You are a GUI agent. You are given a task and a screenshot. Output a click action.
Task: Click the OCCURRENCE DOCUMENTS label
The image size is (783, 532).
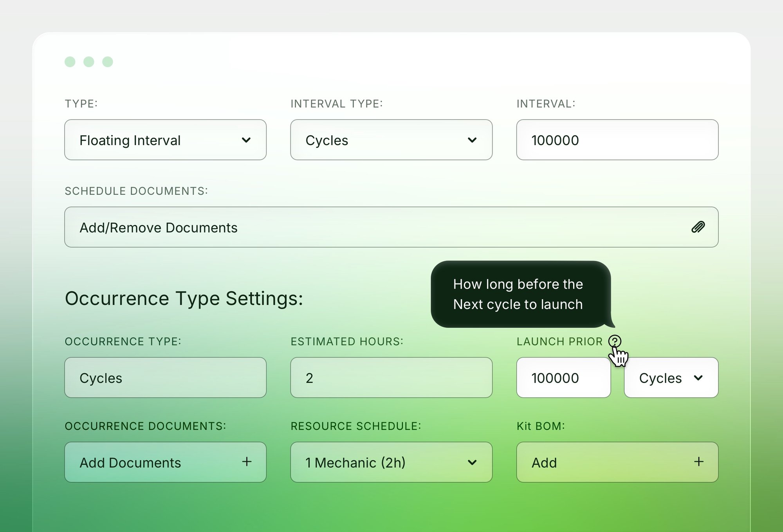(146, 426)
